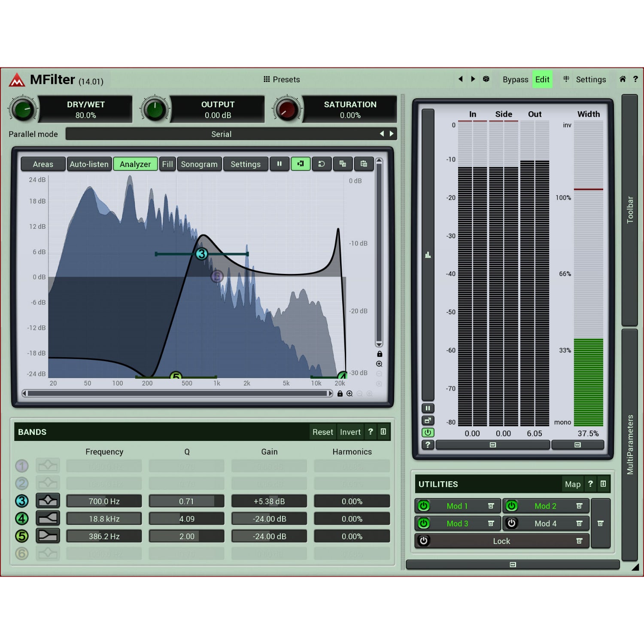Viewport: 644px width, 644px height.
Task: Click the paste clipboard icon in the graph toolbar
Action: click(364, 164)
